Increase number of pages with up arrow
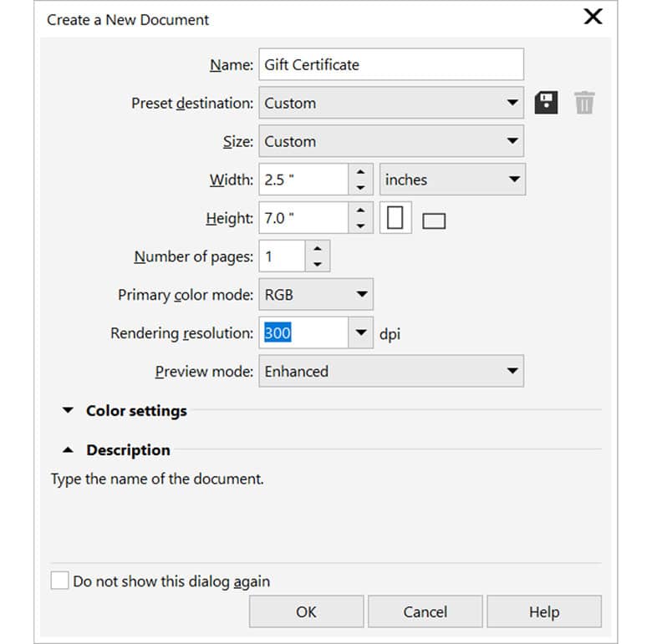Viewport: 652px width, 644px height. (318, 249)
